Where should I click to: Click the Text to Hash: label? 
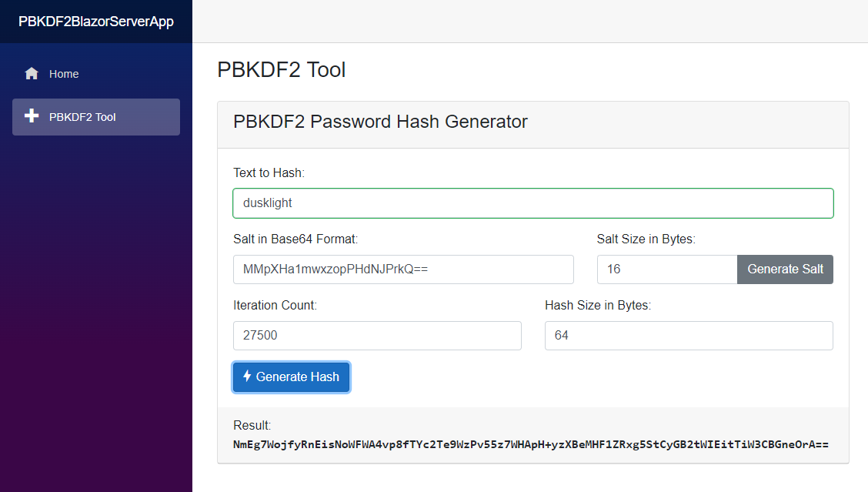coord(266,172)
